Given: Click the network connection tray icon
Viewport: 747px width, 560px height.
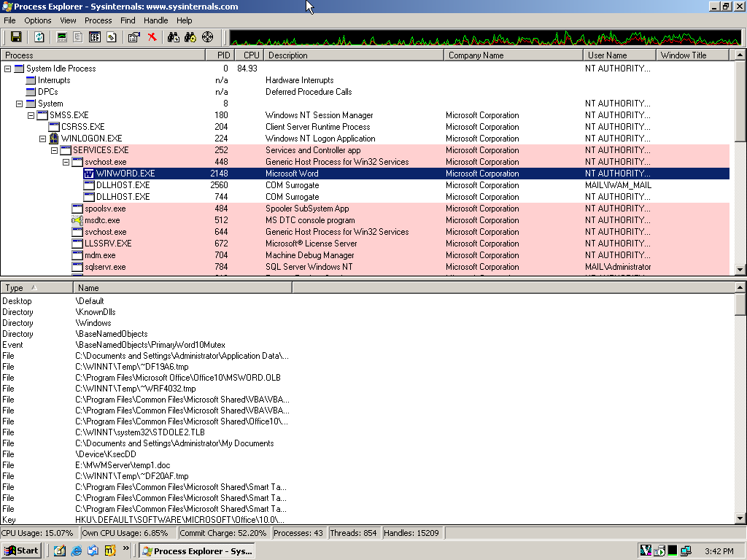Looking at the screenshot, I should pos(686,551).
